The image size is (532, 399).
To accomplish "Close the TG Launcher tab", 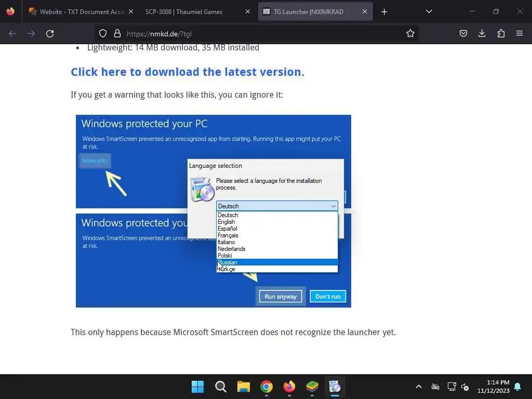I will (x=364, y=11).
